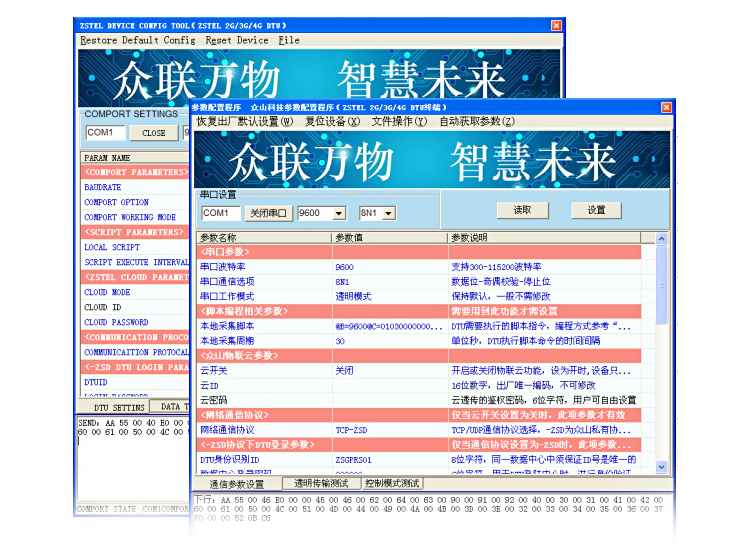Select the 云开关 row

(419, 371)
